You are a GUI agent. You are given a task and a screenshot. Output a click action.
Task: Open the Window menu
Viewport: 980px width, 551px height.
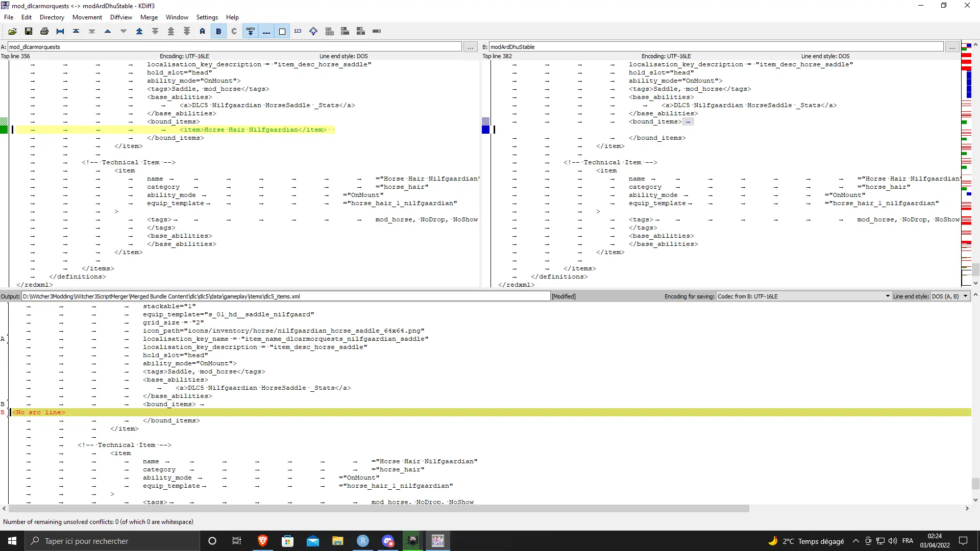click(x=177, y=17)
